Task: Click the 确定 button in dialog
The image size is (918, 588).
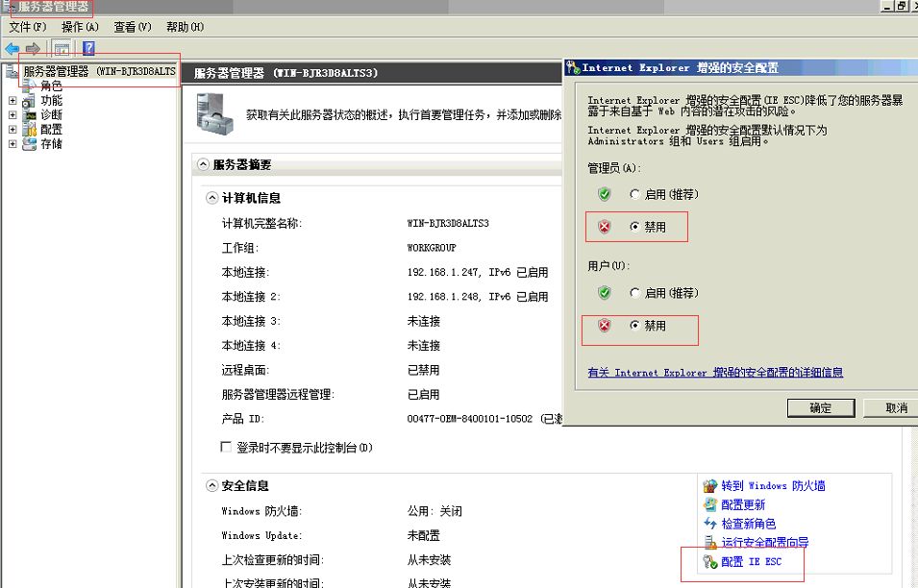Action: [821, 408]
